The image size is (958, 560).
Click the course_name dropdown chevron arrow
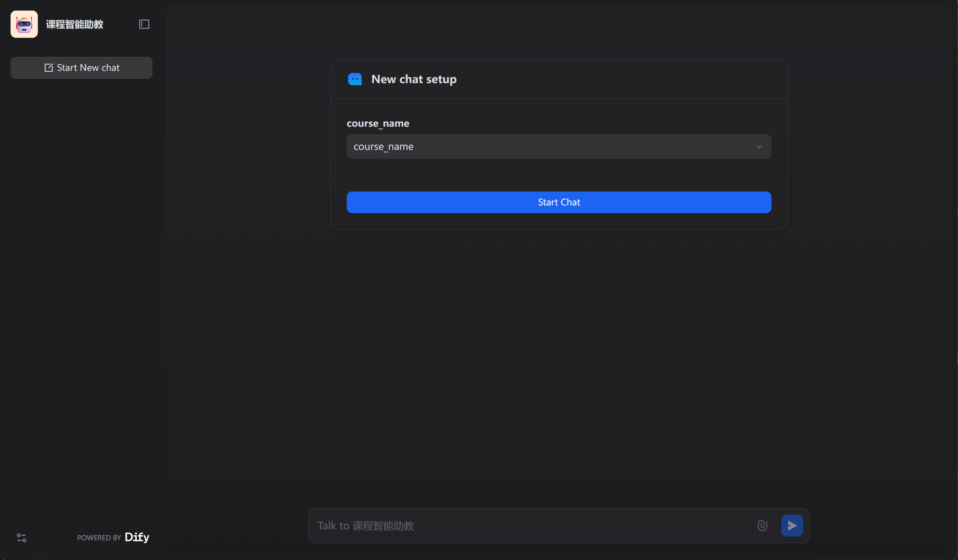[759, 147]
